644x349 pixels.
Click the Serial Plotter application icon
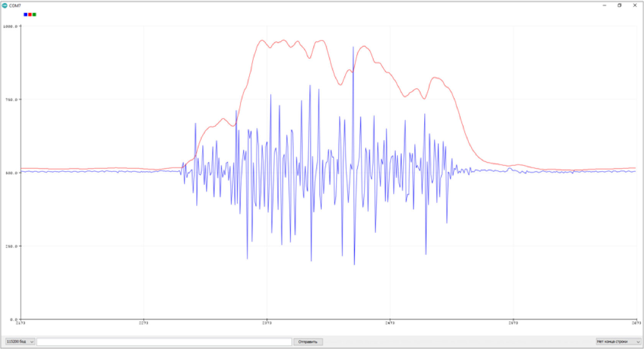click(4, 6)
